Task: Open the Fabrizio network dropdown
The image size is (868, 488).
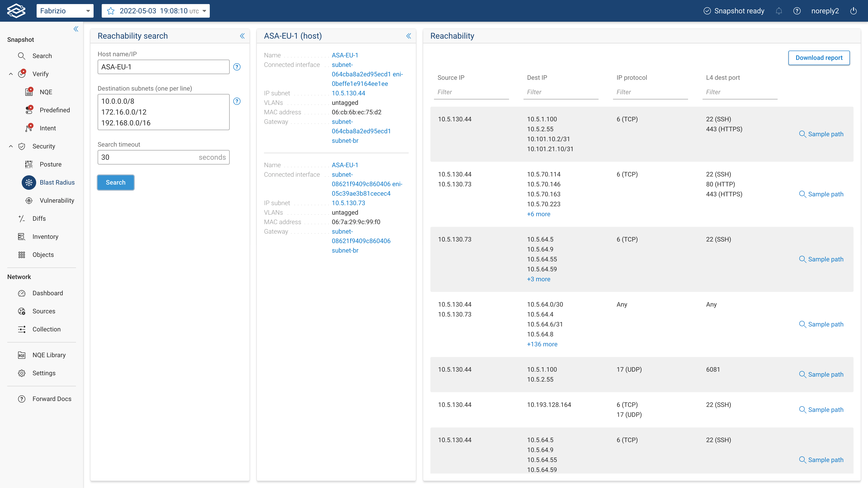Action: (65, 11)
